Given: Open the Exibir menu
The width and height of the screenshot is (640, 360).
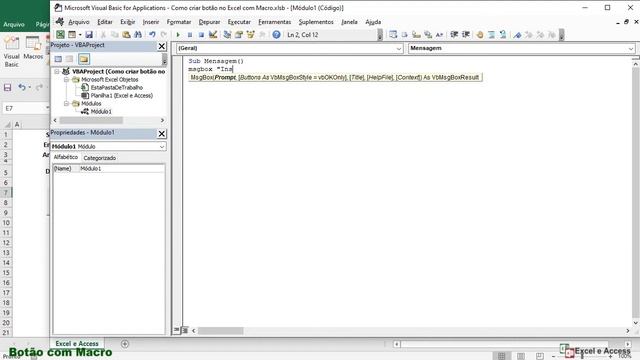Looking at the screenshot, I should [x=128, y=22].
